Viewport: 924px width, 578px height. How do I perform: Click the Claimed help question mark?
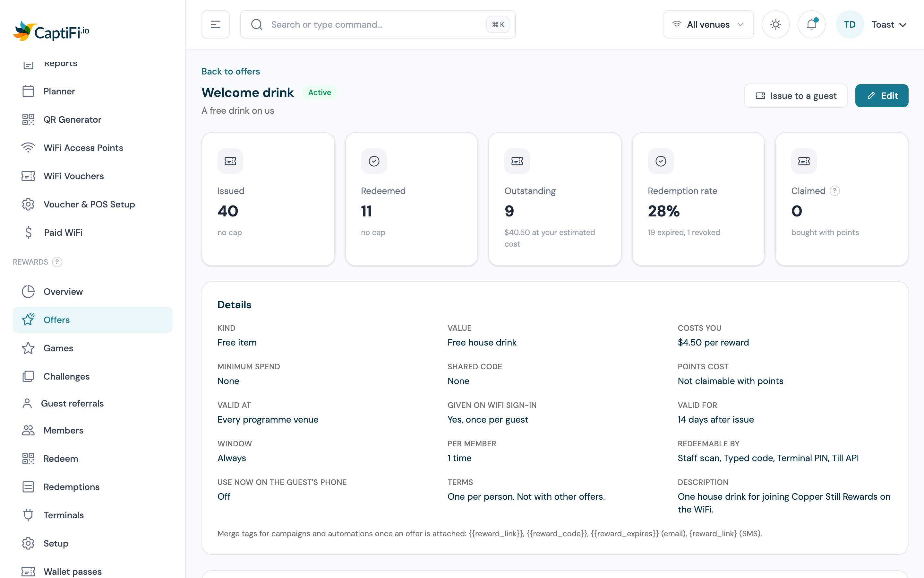835,191
